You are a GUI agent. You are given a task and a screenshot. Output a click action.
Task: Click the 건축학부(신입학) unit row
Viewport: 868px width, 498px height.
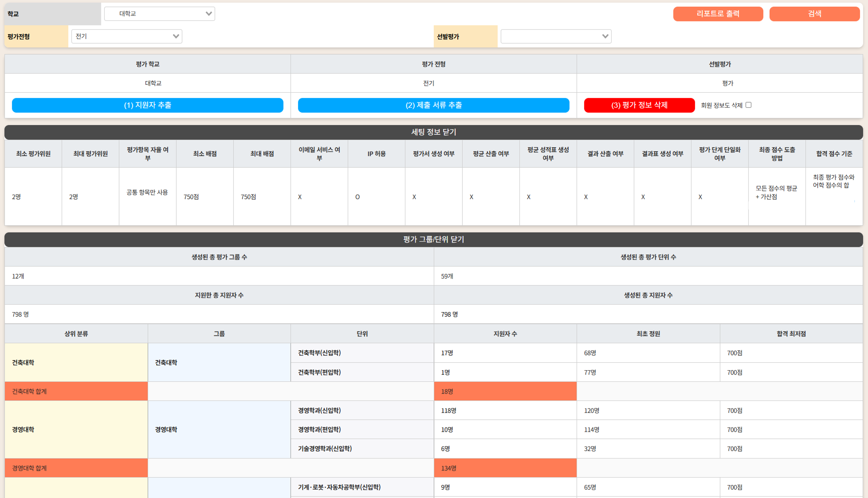click(x=362, y=353)
